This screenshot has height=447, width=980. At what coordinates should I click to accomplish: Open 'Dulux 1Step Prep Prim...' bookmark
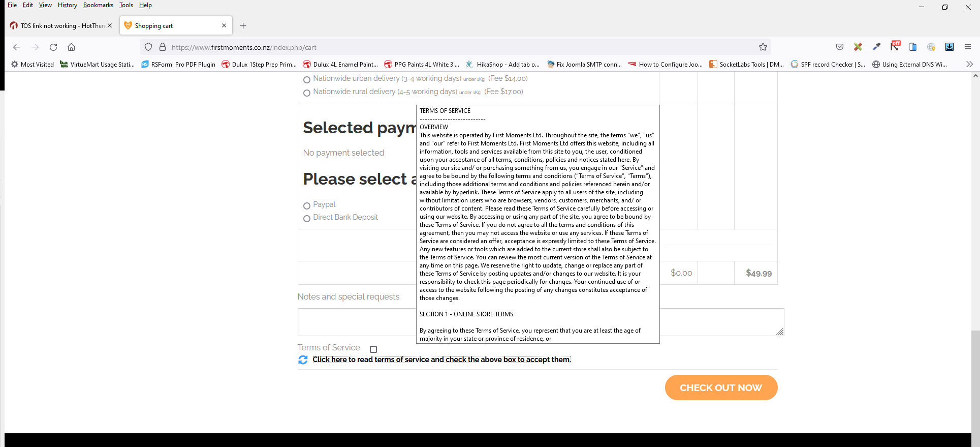coord(259,65)
